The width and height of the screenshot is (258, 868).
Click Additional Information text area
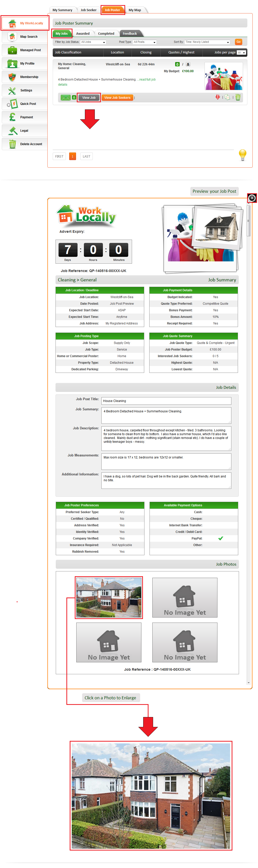pyautogui.click(x=166, y=480)
